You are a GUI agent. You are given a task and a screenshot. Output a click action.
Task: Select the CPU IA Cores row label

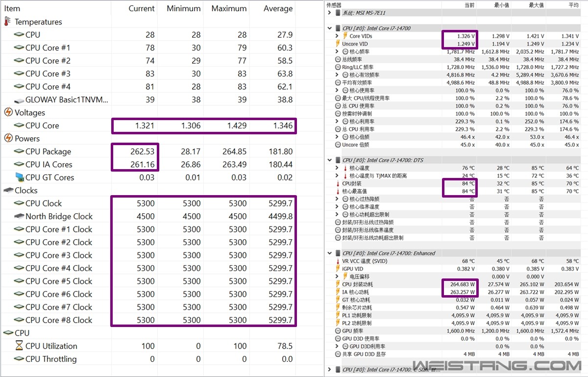click(x=49, y=164)
